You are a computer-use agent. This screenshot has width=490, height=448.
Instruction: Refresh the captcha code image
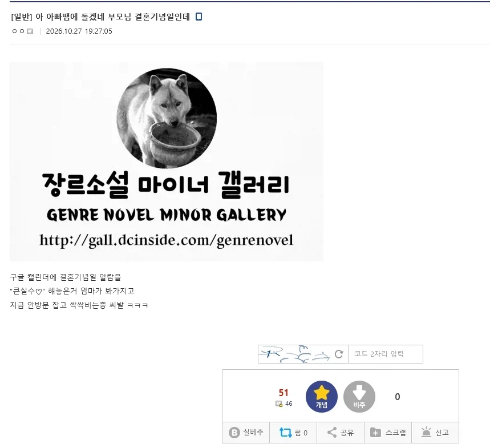coord(339,354)
